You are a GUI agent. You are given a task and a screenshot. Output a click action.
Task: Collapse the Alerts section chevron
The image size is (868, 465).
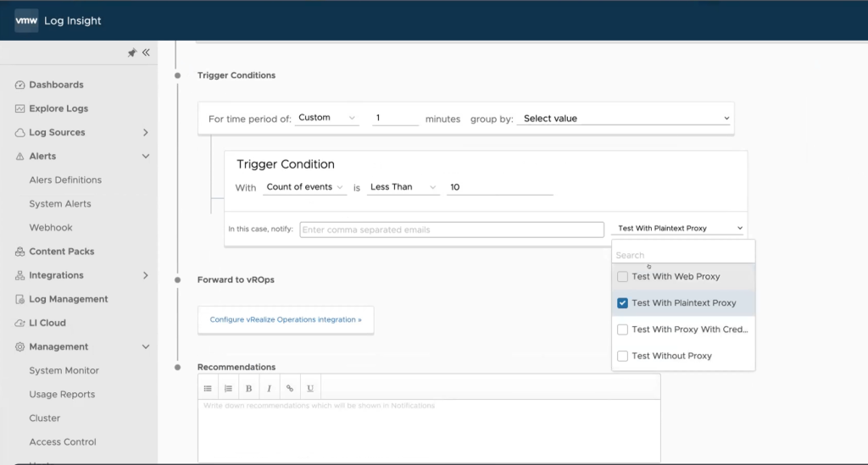146,157
